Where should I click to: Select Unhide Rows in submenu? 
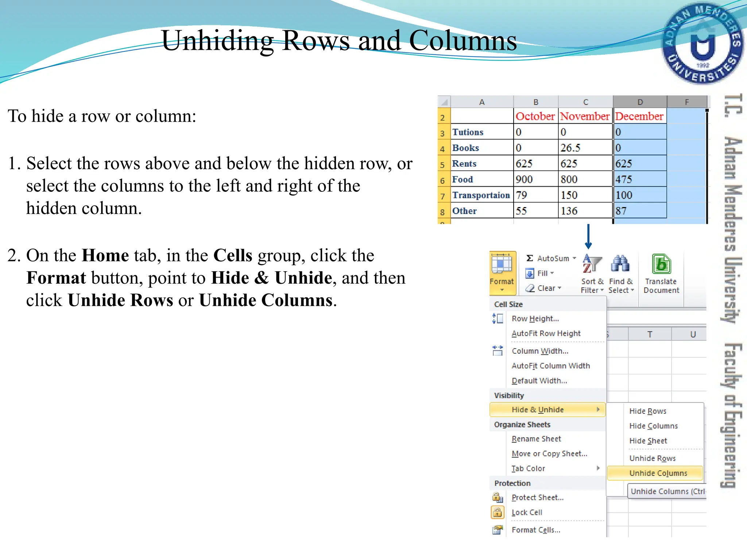(655, 458)
